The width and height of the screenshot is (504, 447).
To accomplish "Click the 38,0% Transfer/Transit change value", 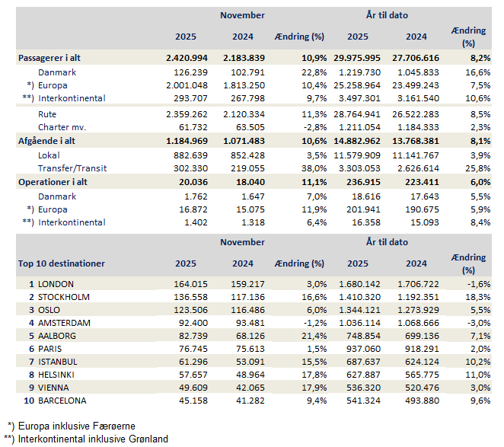I will click(x=311, y=168).
